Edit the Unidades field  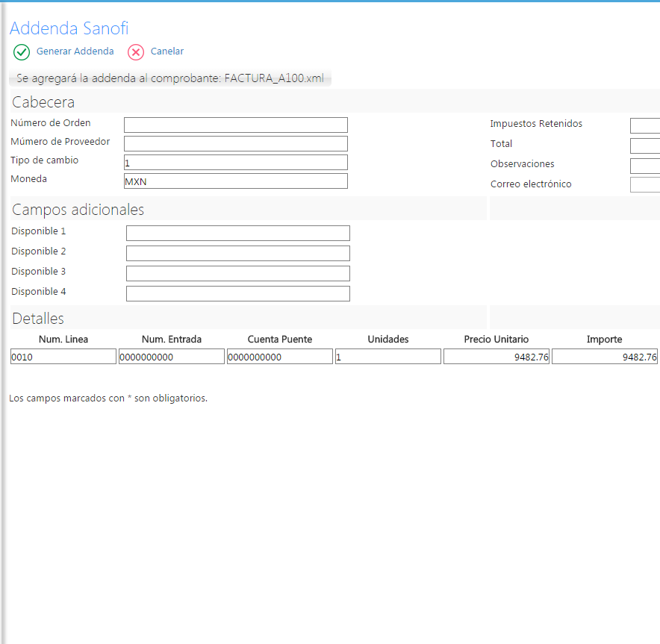[x=388, y=356]
